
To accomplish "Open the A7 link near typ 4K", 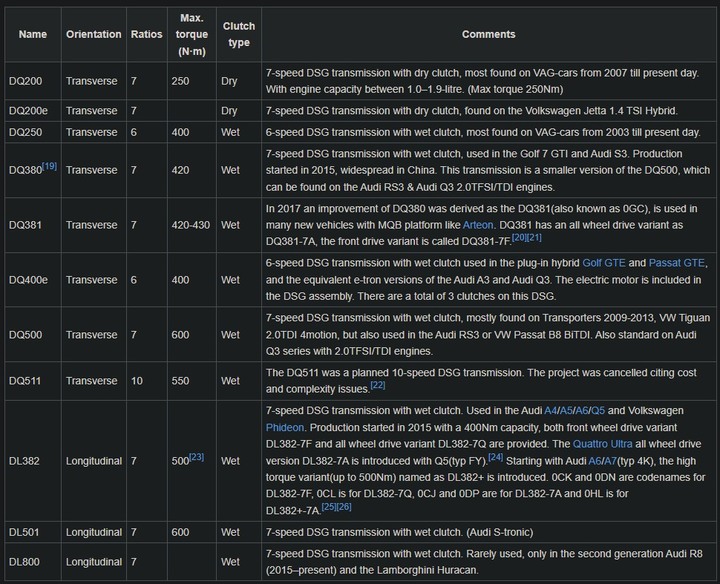I will [x=611, y=461].
